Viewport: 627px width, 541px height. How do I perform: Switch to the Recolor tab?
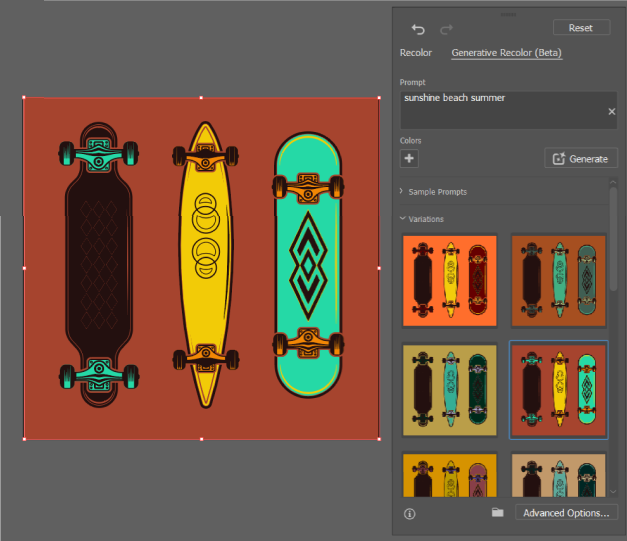tap(416, 53)
